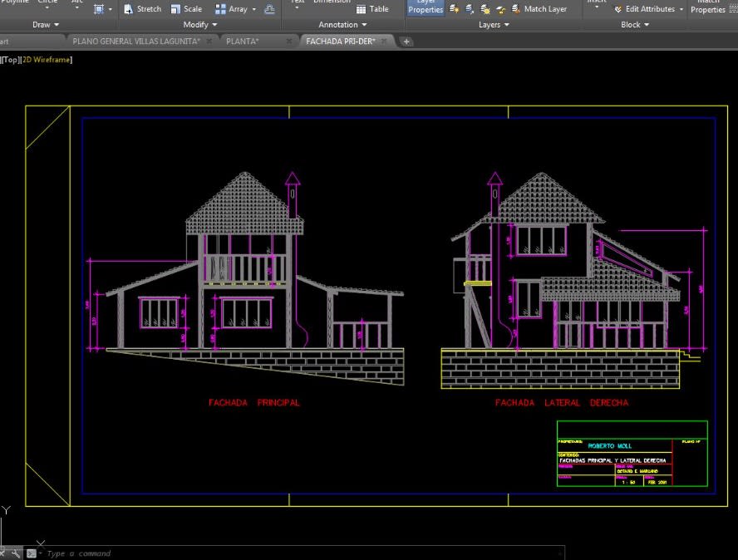Click the command line customize wrench icon
The height and width of the screenshot is (560, 738).
tap(16, 553)
